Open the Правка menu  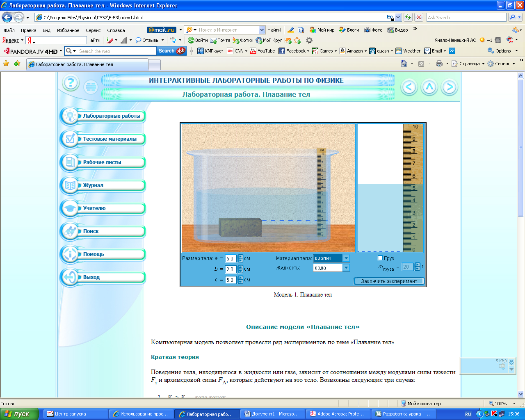pyautogui.click(x=29, y=30)
